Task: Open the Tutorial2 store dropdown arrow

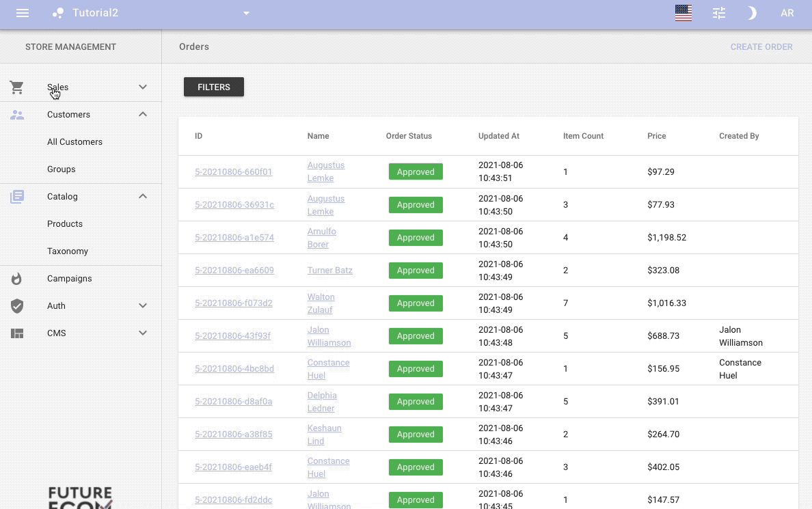Action: pos(246,13)
